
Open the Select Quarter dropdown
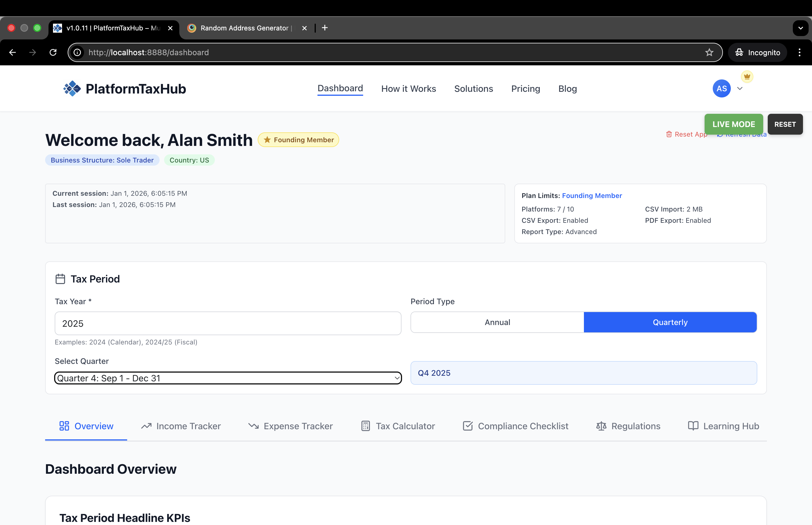point(228,378)
